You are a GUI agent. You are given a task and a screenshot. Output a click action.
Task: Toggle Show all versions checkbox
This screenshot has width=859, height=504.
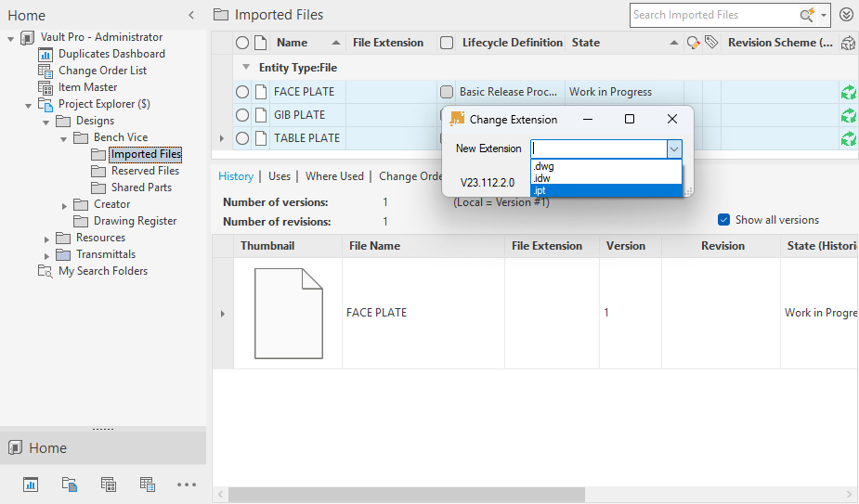[x=723, y=220]
